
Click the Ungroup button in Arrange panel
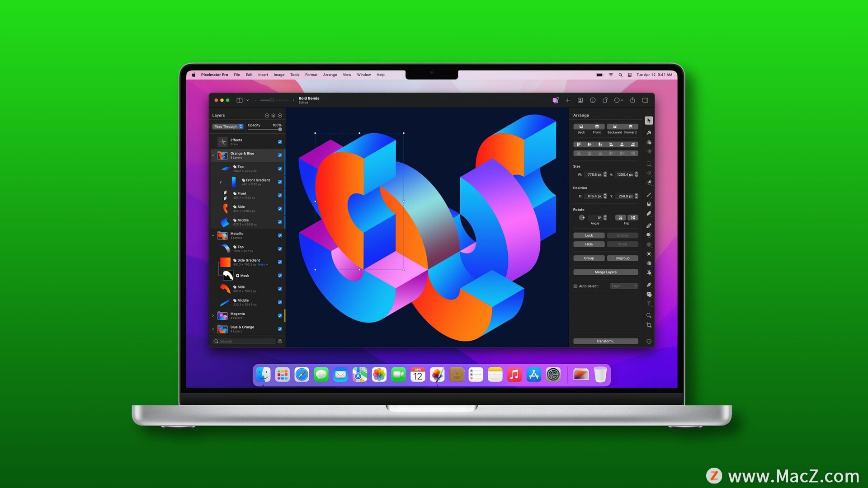coord(622,258)
